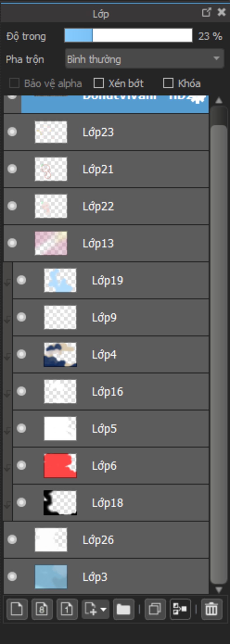Viewport: 230px width, 644px height.
Task: Select the Lớp19 layer
Action: [x=111, y=280]
